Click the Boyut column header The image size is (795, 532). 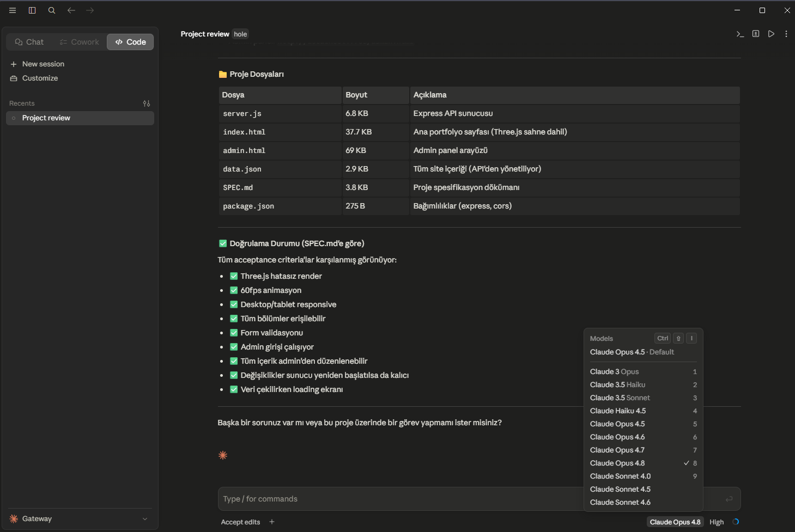coord(375,95)
